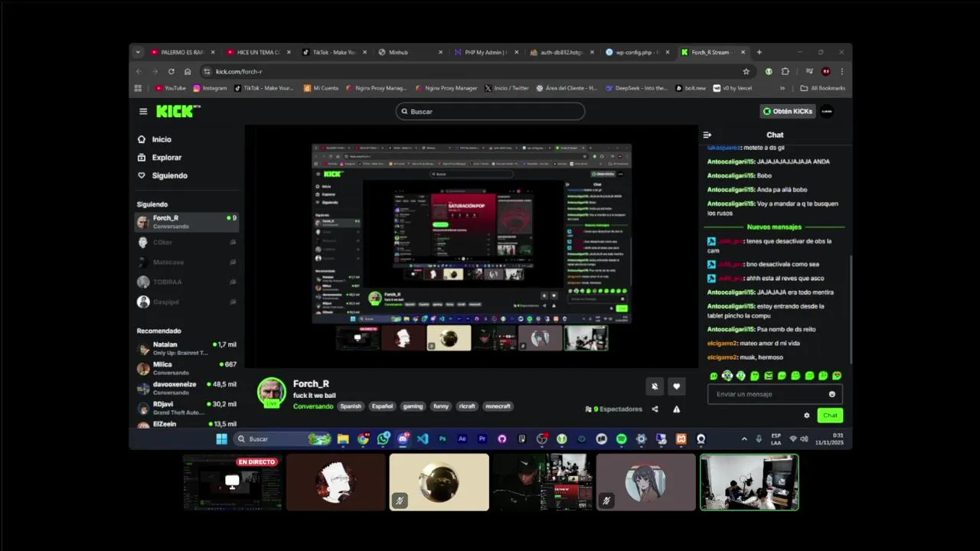
Task: Open chat settings gear icon
Action: click(x=806, y=416)
